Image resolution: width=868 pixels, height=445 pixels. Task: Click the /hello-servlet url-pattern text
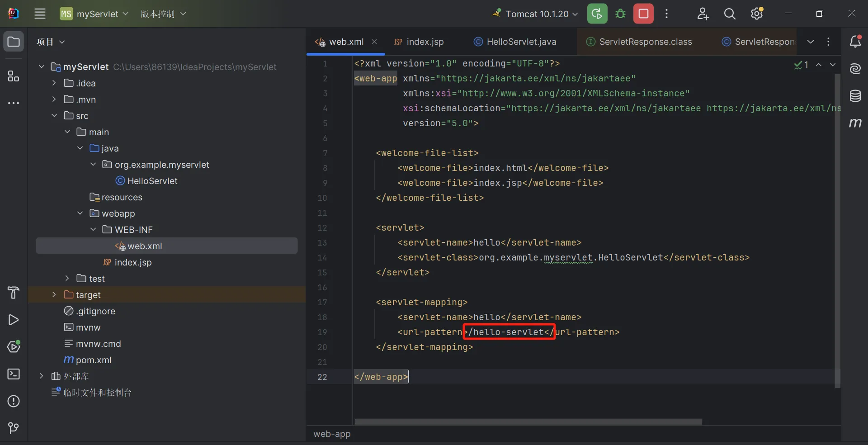pyautogui.click(x=506, y=332)
